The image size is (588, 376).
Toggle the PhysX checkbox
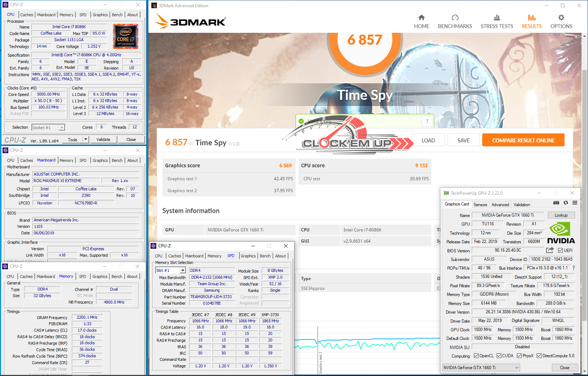pyautogui.click(x=519, y=356)
